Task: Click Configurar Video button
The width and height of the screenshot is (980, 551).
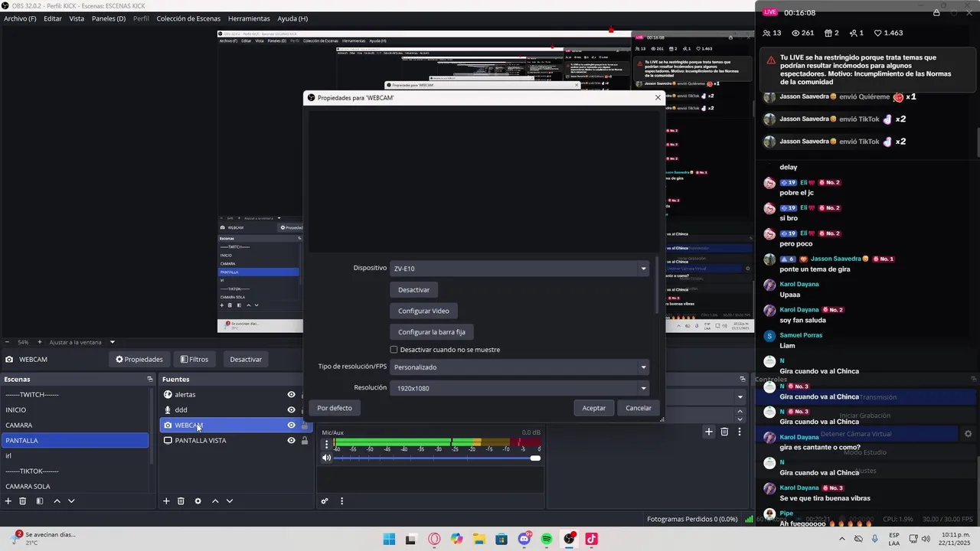Action: pos(423,311)
